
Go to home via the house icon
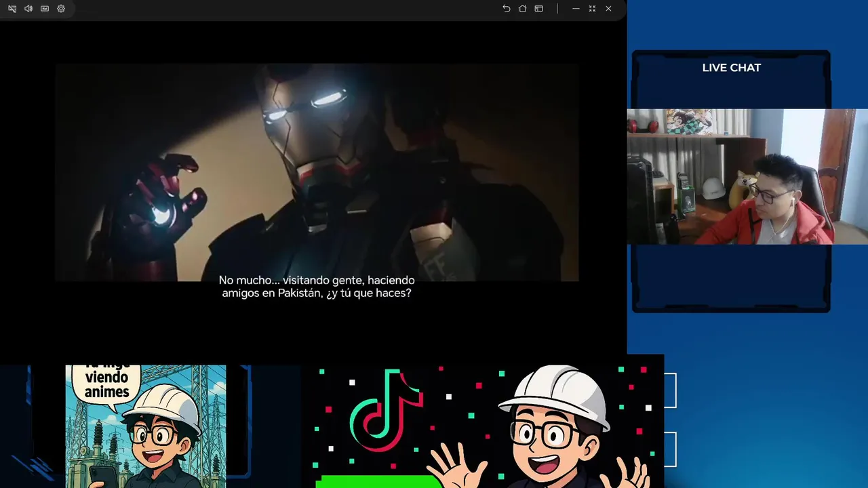pos(523,9)
